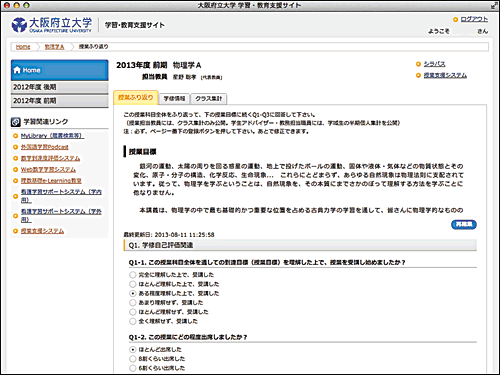Switch to the クラス集計 tab
Screen dimensions: 500x375
tap(209, 99)
